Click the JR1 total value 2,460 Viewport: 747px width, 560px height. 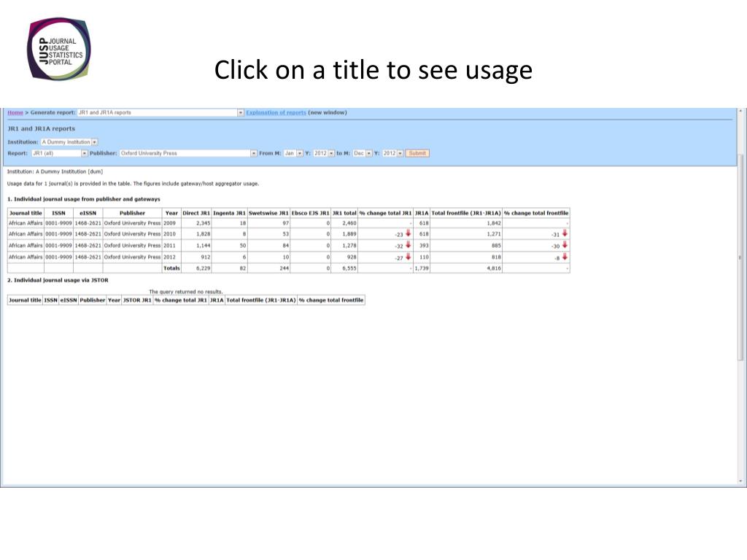349,223
